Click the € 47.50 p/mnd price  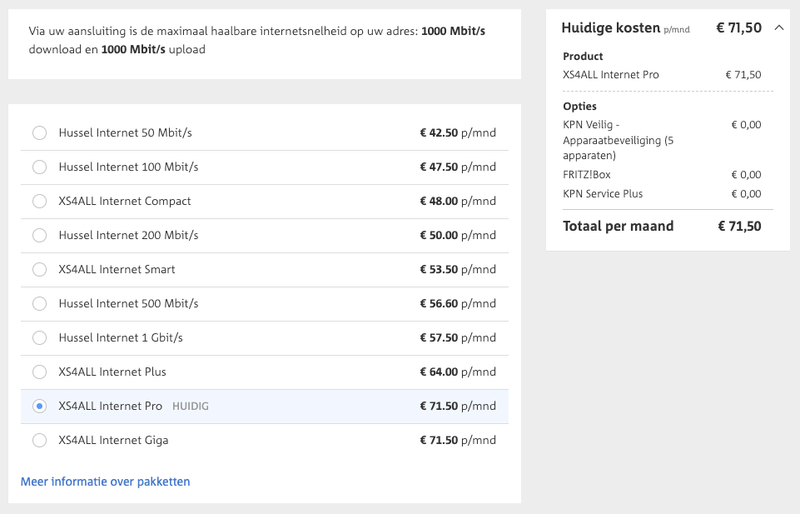pos(458,167)
